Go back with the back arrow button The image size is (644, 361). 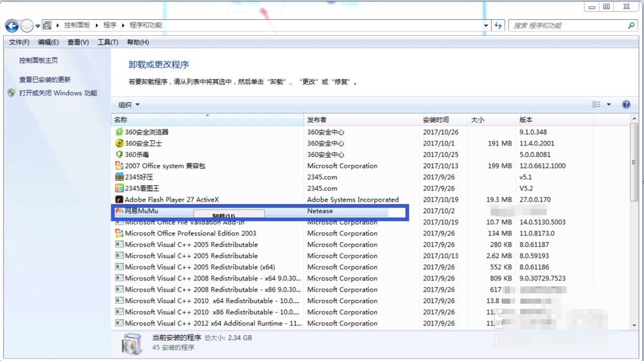[12, 26]
